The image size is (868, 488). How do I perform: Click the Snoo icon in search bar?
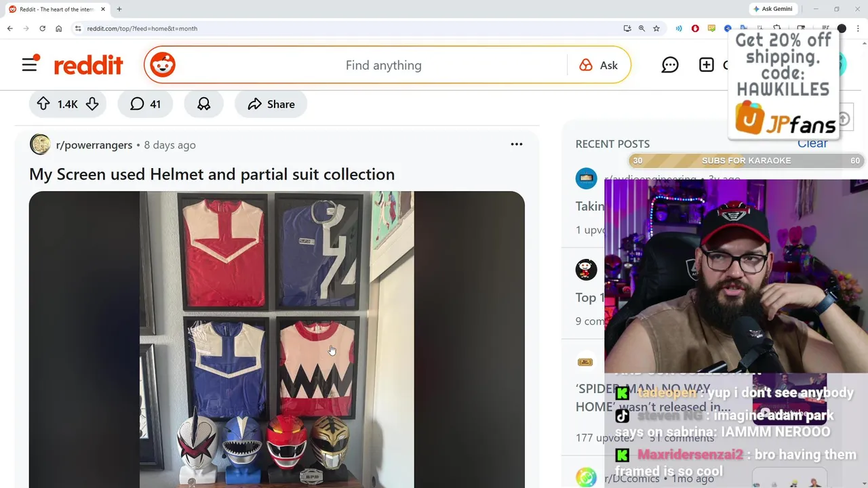(163, 65)
